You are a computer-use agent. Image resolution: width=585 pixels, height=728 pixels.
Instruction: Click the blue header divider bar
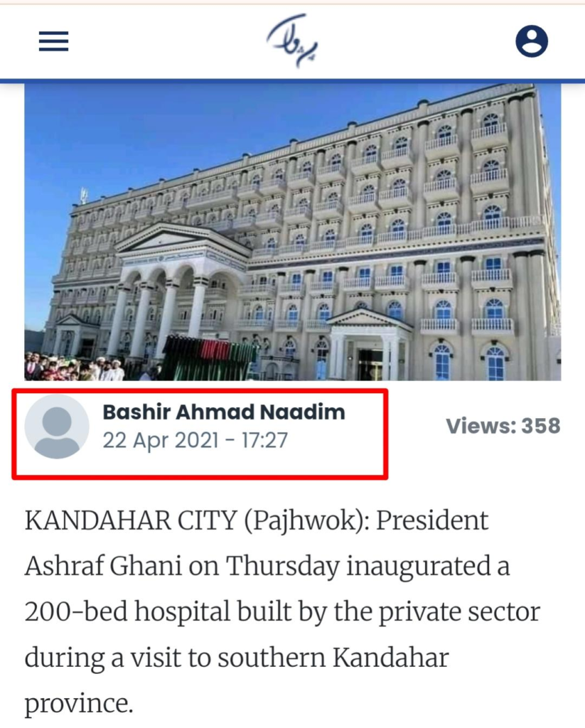coord(293,81)
